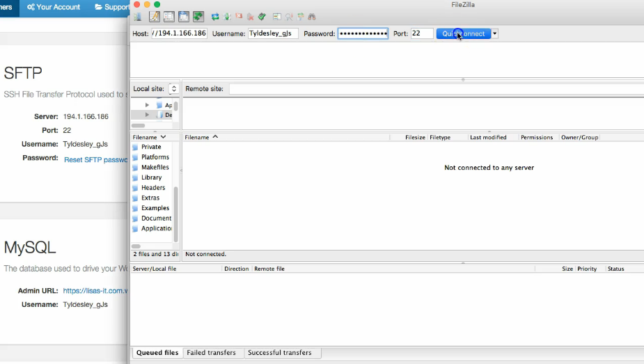Click the local file list horizontal scrollbar

coord(136,246)
